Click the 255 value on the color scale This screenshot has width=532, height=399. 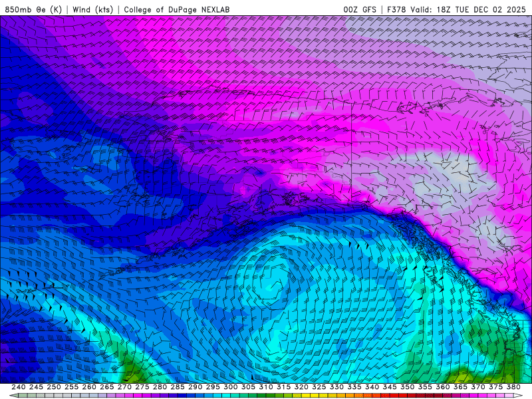(x=71, y=387)
